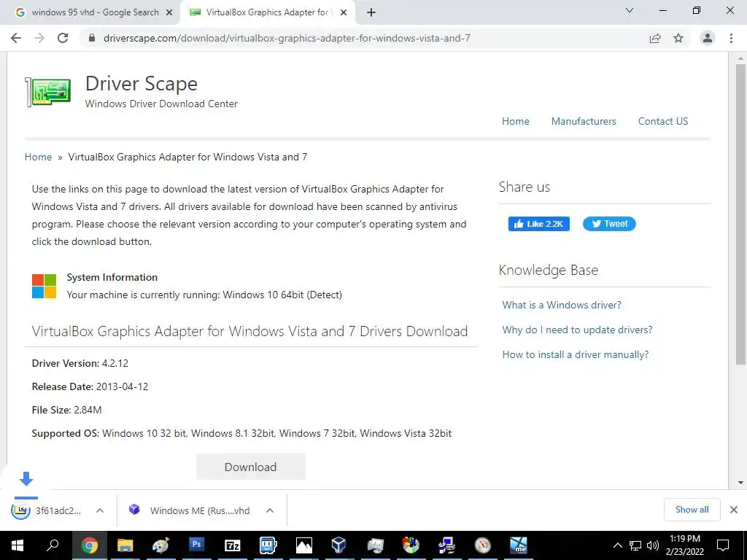Reload the current page

tap(63, 38)
